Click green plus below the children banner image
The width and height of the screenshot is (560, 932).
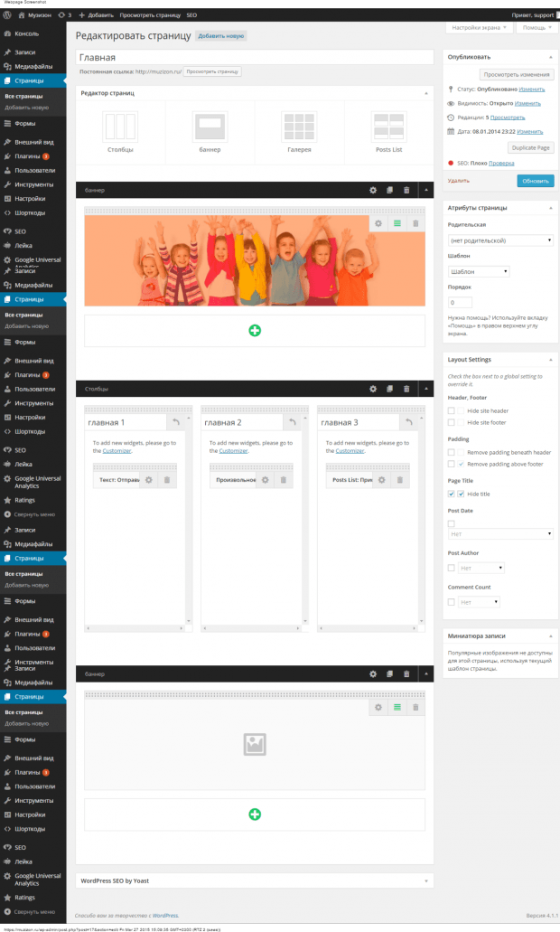[x=255, y=331]
